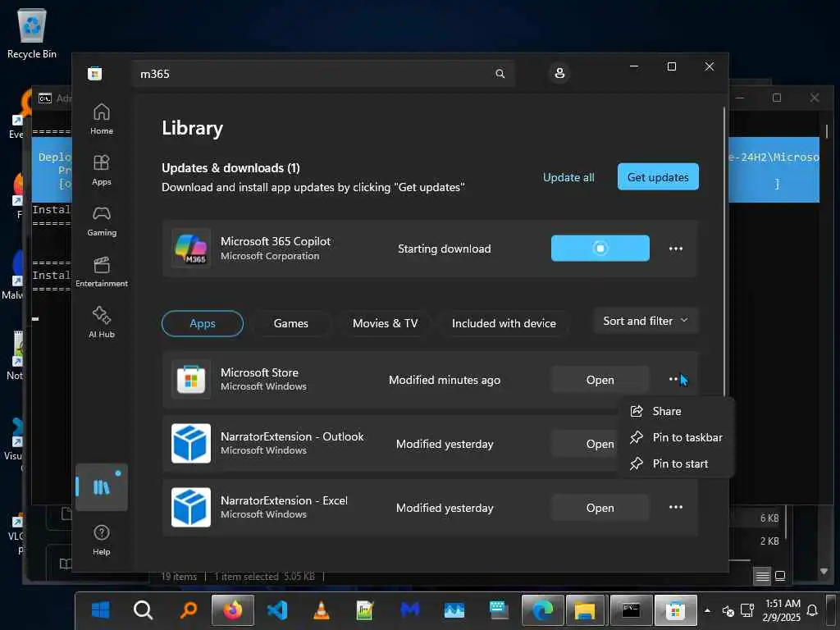Click the Get updates button
Viewport: 840px width, 630px height.
[658, 177]
